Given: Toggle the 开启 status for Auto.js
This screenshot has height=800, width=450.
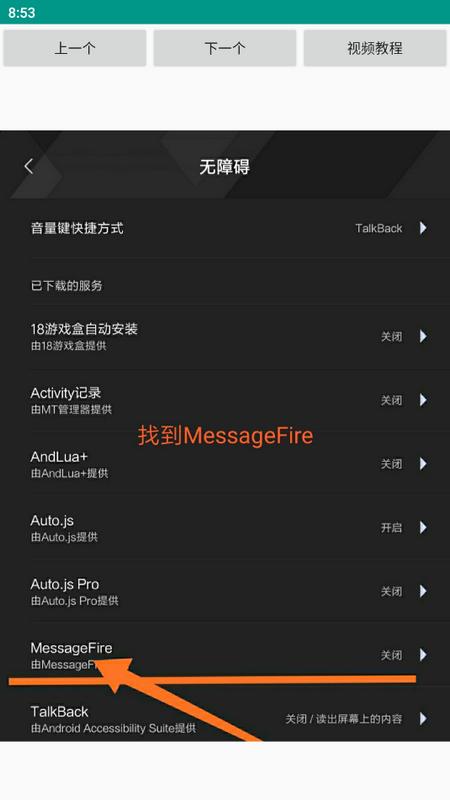Looking at the screenshot, I should (x=391, y=528).
